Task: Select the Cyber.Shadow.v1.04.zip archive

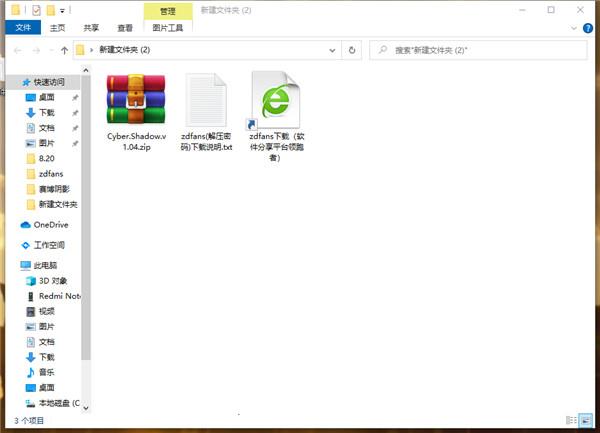Action: click(x=136, y=112)
